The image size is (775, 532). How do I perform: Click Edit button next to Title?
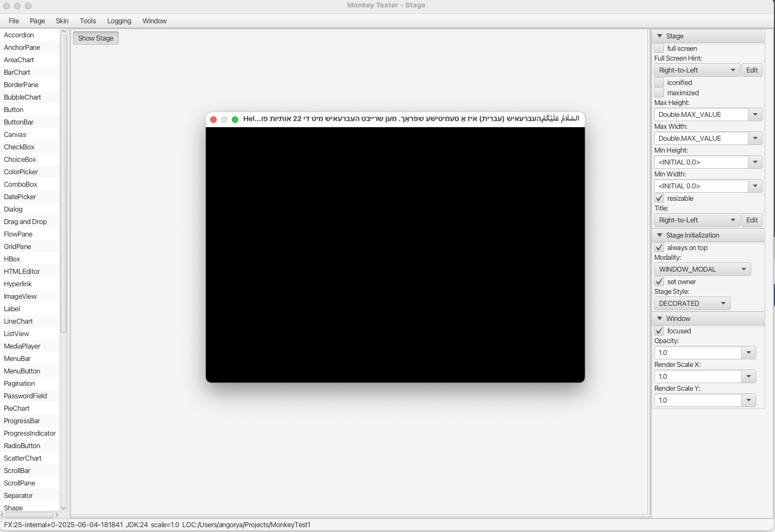752,220
